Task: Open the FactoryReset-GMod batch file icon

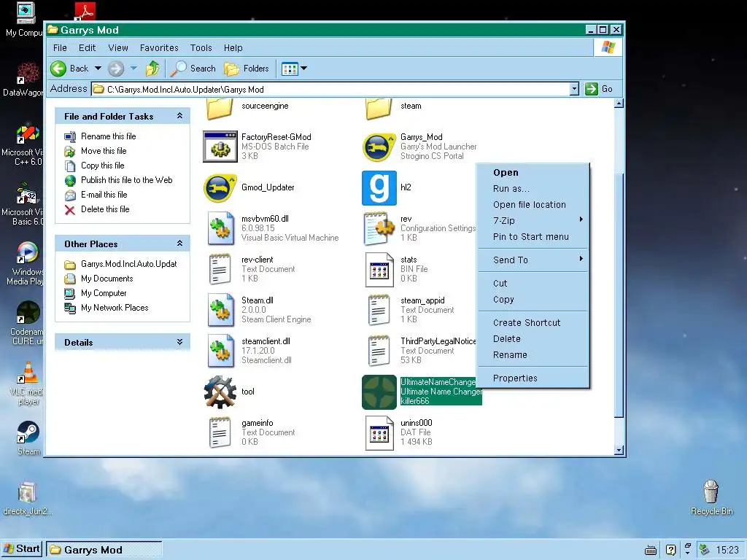Action: [220, 147]
